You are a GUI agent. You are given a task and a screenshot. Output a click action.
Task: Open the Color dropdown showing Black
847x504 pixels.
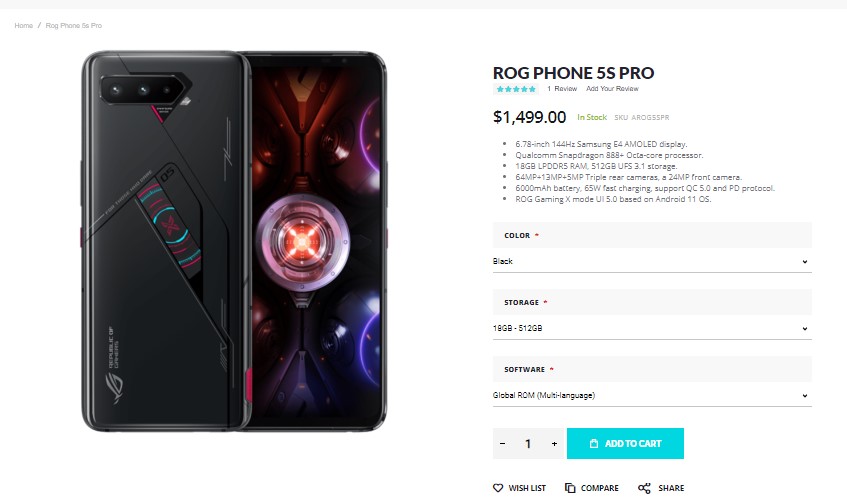coord(652,261)
